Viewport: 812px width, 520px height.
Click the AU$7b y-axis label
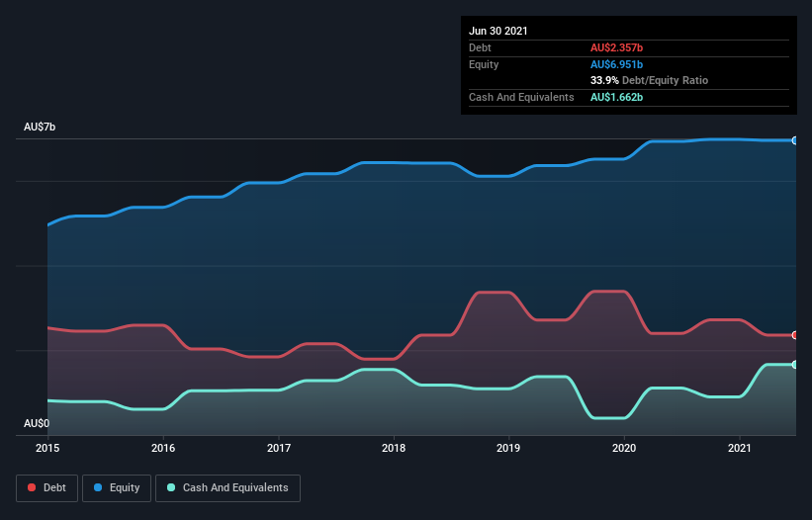[x=40, y=127]
